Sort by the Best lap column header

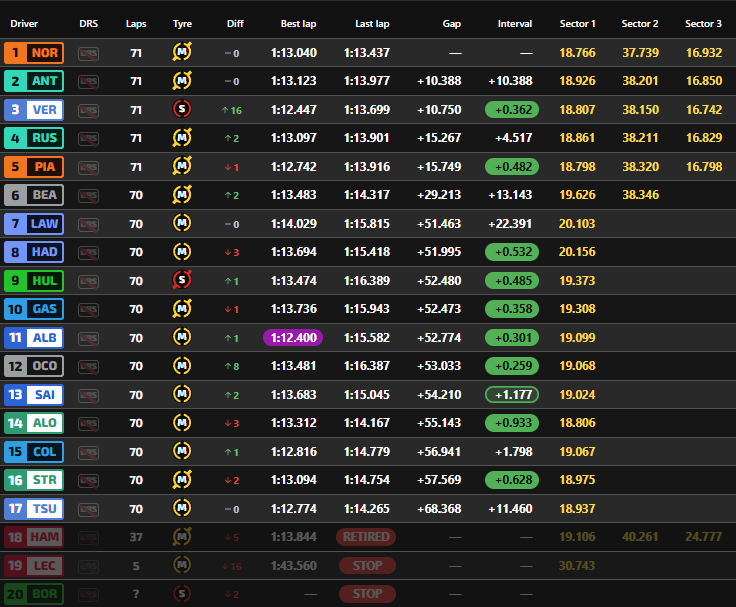pos(299,23)
